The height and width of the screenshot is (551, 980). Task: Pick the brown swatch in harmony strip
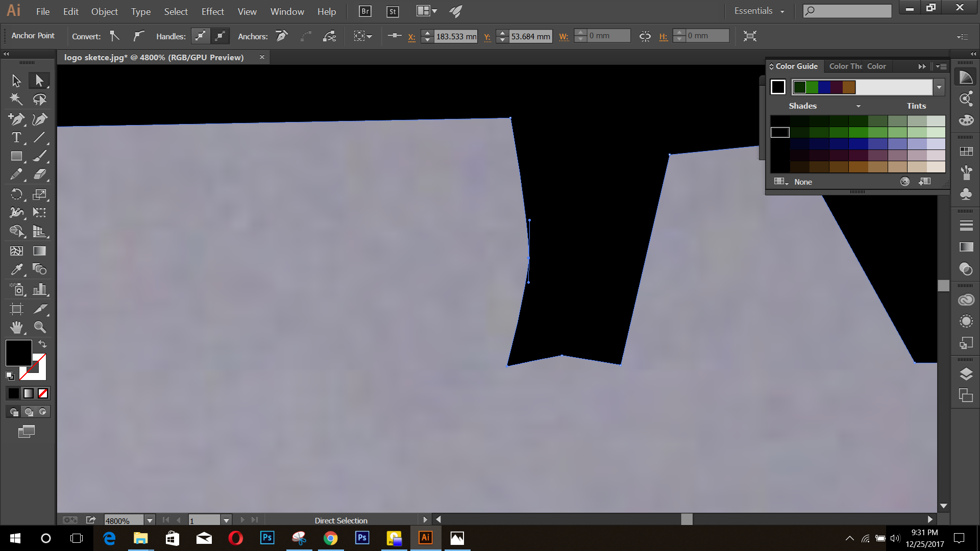849,87
